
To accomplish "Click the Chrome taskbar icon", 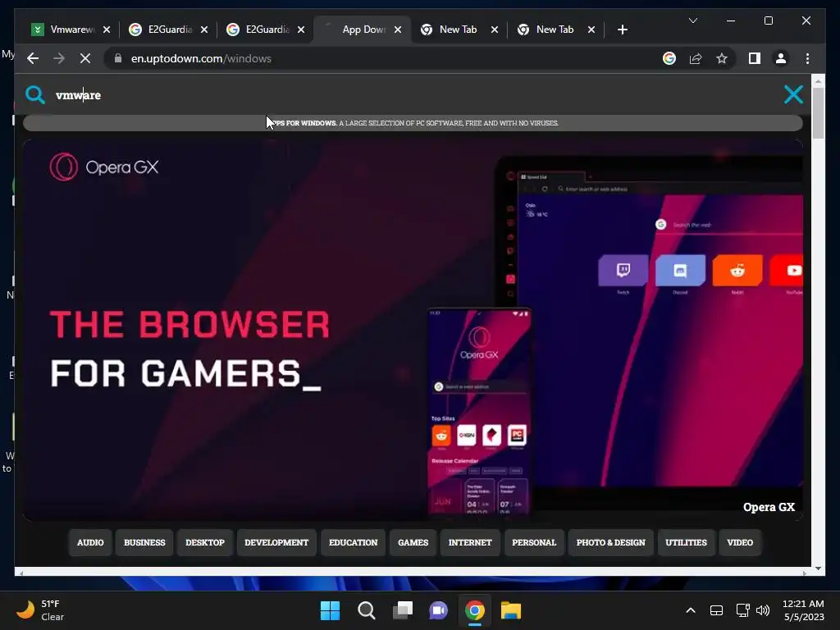I will tap(475, 610).
